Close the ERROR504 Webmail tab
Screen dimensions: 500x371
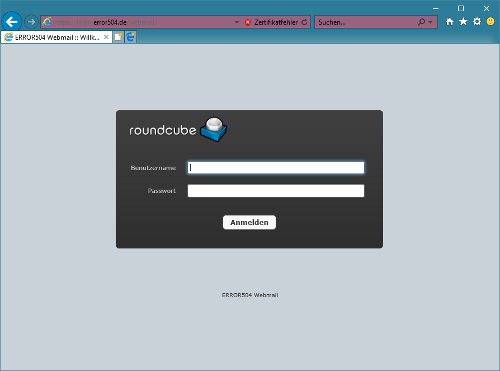point(106,37)
